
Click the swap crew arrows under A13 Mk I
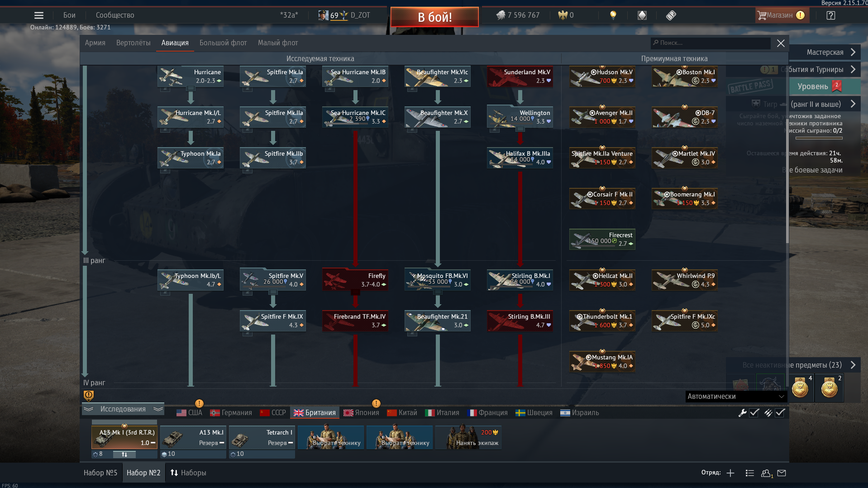(124, 454)
